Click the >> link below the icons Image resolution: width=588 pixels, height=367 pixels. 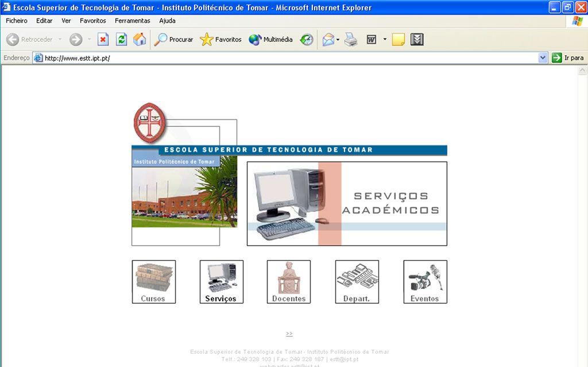289,334
